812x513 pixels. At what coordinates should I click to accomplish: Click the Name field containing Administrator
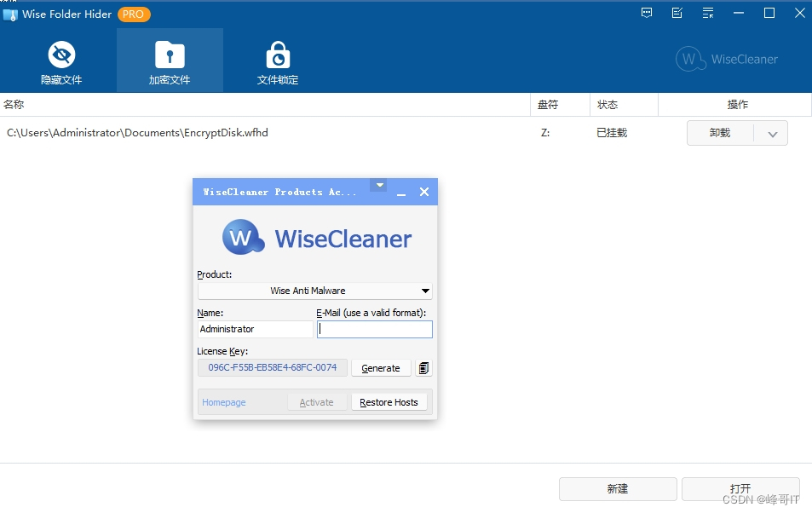click(256, 329)
